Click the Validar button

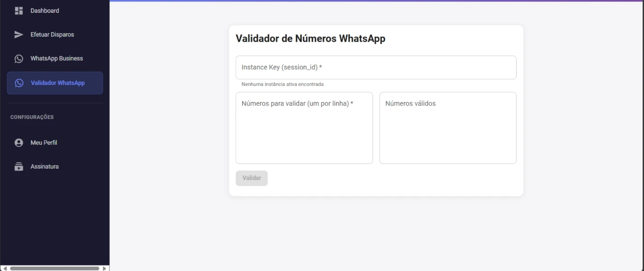[252, 178]
